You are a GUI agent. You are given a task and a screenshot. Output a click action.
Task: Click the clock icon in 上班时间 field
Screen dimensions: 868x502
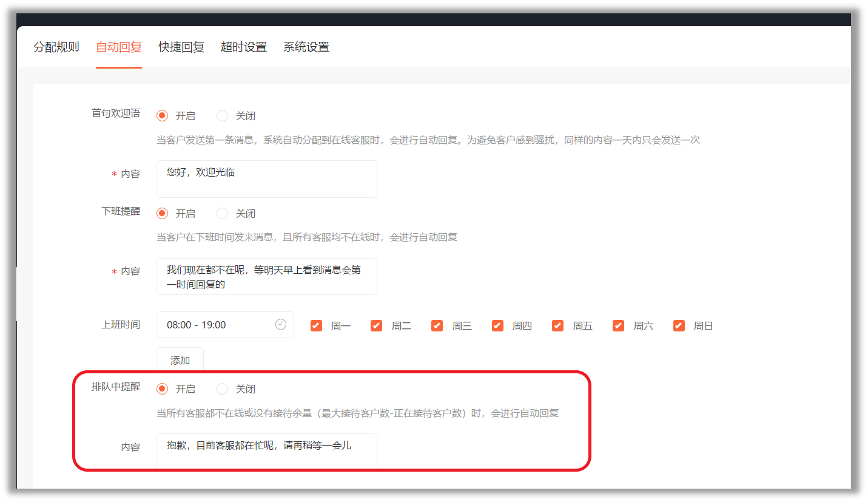(x=280, y=325)
